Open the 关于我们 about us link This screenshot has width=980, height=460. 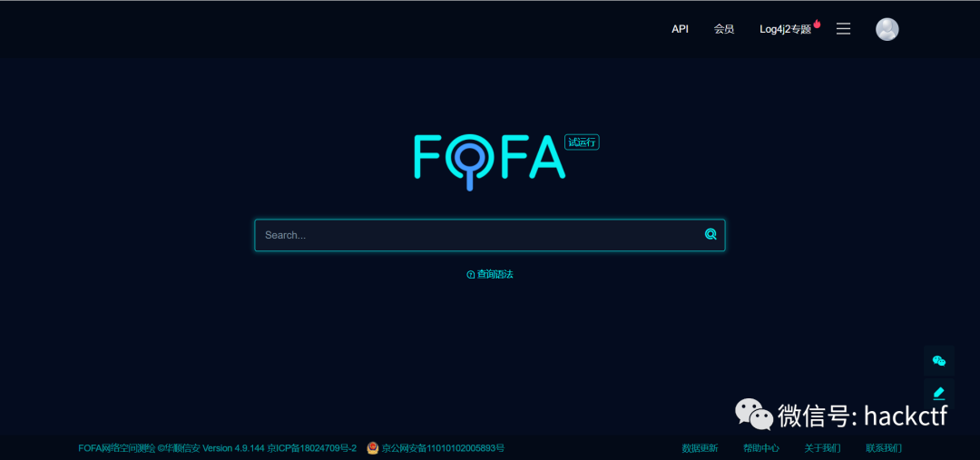822,448
